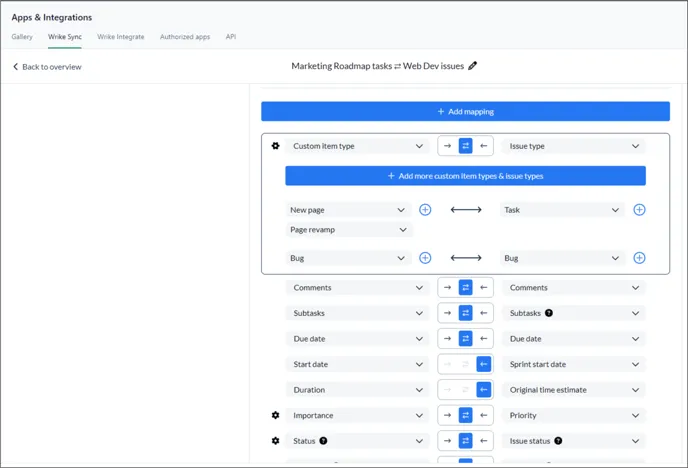Screen dimensions: 688x468
Task: Set Due date sync to right arrow
Action: coord(447,338)
